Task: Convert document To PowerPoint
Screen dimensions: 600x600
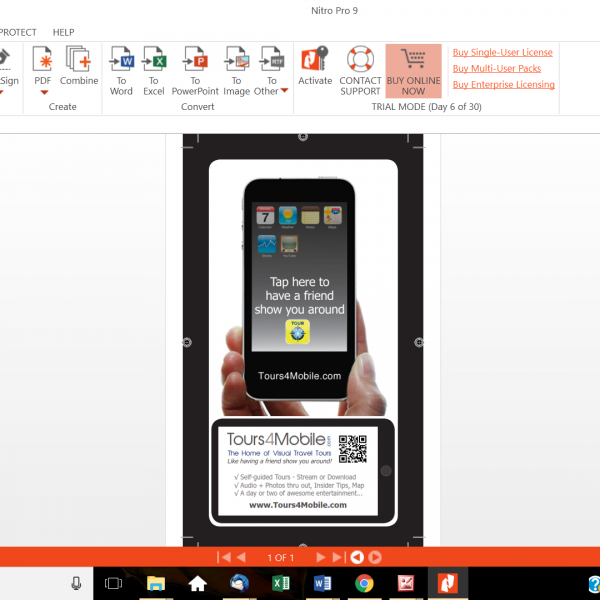Action: [195, 71]
